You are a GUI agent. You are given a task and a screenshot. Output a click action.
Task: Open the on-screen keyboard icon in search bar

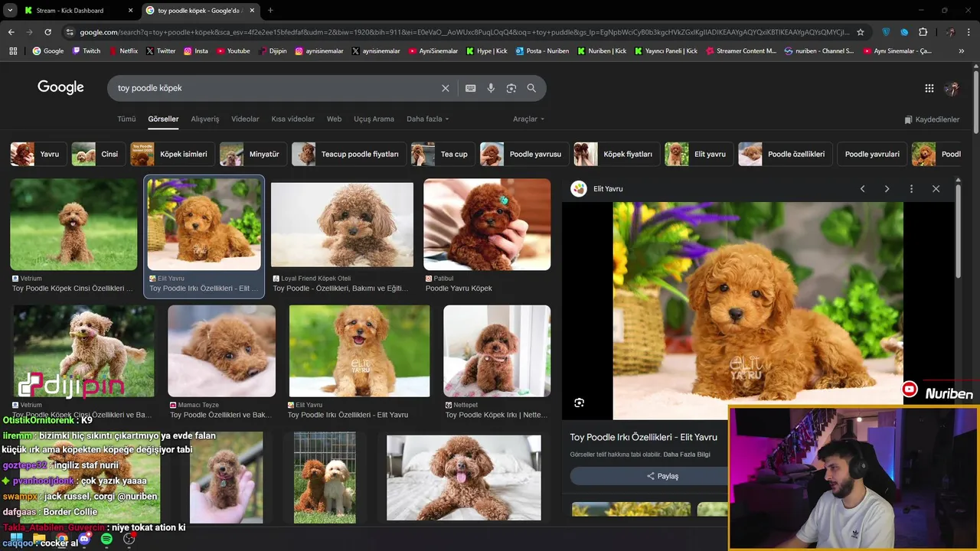tap(471, 88)
